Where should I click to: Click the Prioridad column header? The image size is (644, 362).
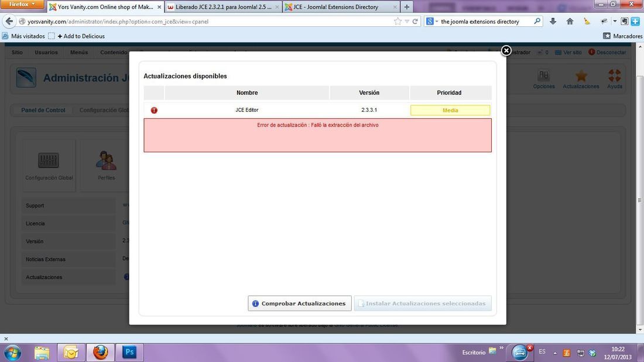click(x=449, y=93)
